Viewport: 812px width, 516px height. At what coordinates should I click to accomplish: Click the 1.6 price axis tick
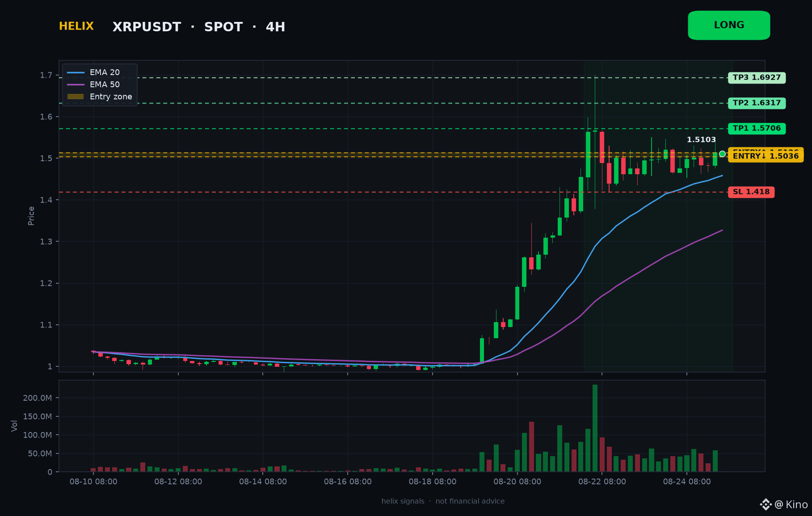click(46, 117)
